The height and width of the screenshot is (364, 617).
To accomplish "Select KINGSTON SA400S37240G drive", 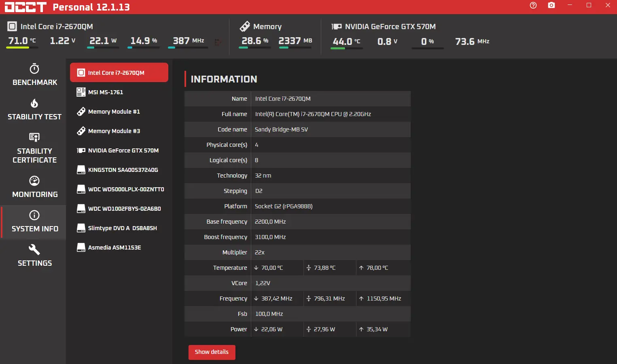I will tap(119, 170).
